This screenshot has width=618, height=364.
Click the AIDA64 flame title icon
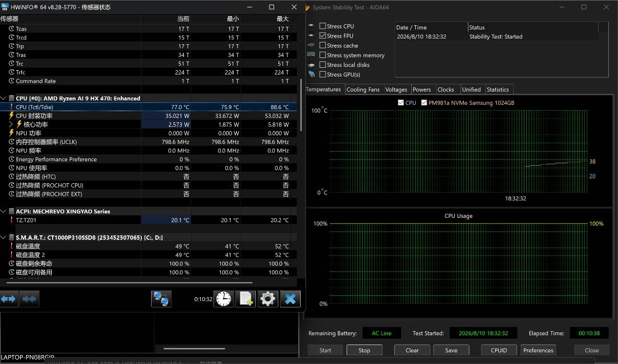pyautogui.click(x=307, y=7)
